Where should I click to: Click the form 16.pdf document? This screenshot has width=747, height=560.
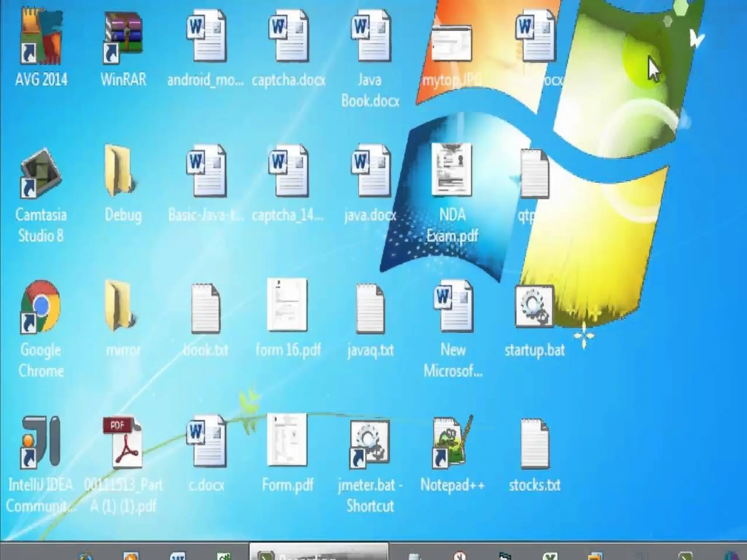(287, 306)
